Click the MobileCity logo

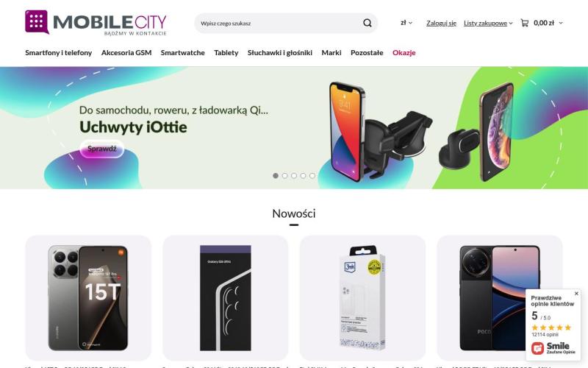[x=96, y=23]
